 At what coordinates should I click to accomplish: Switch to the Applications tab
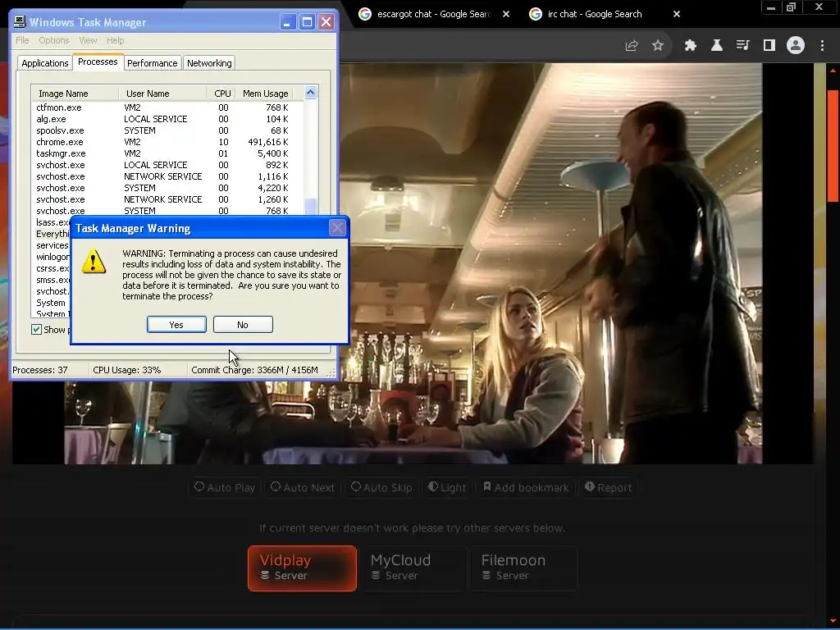(x=45, y=63)
